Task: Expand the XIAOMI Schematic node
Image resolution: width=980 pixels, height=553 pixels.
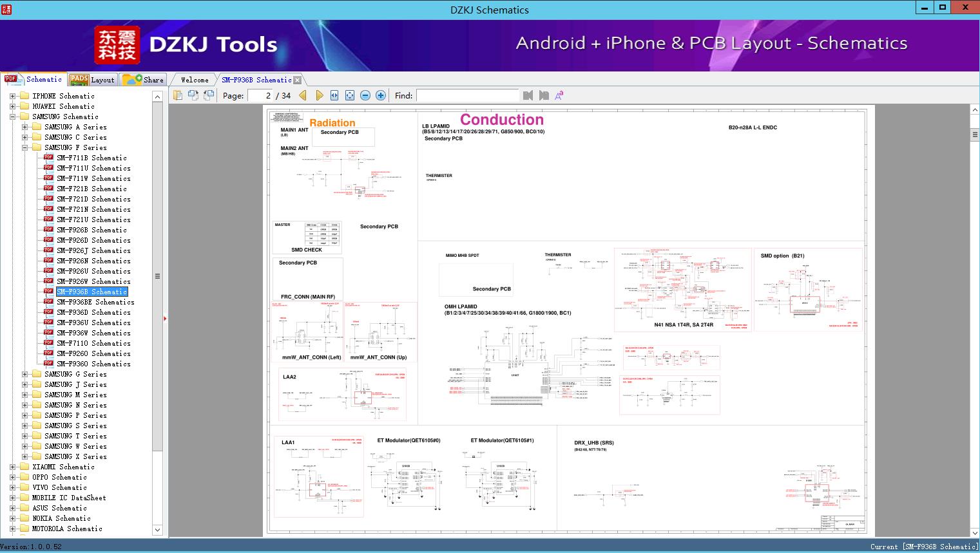Action: pos(13,467)
